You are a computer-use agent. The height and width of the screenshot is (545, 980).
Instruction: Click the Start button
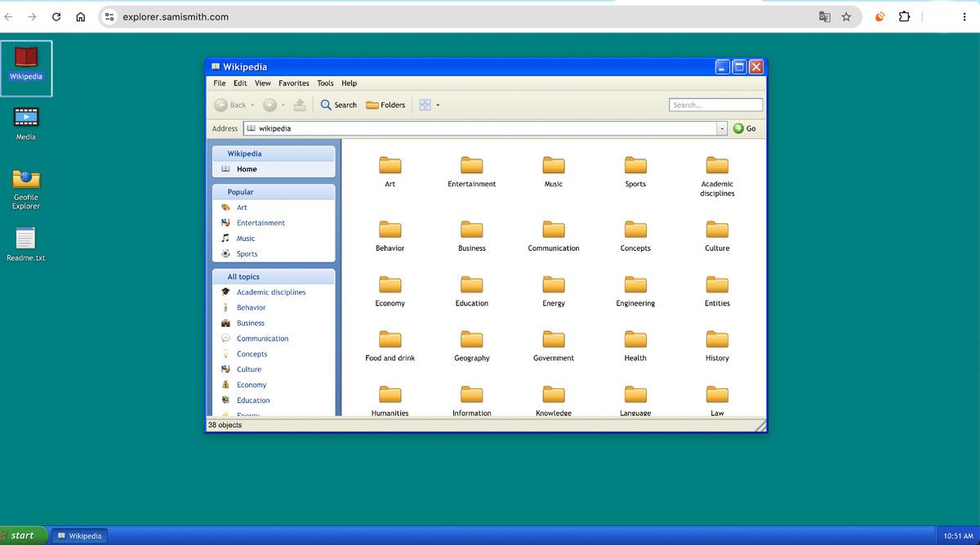(24, 536)
